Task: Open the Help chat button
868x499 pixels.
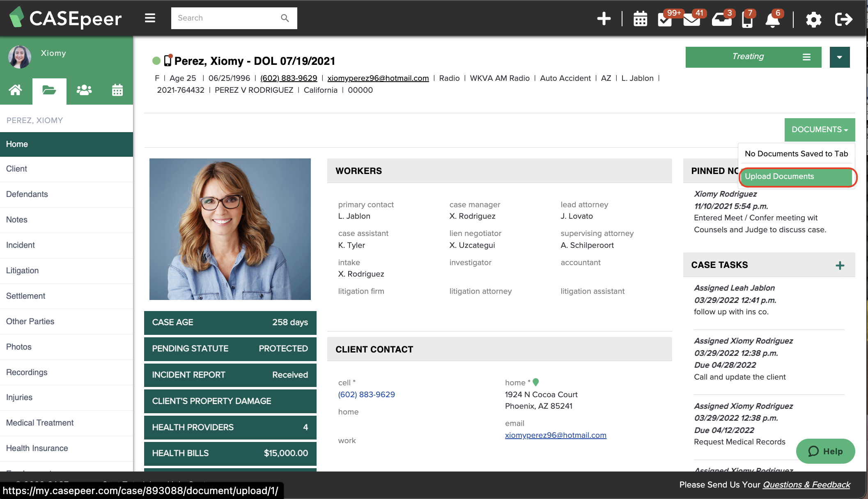Action: pyautogui.click(x=825, y=451)
